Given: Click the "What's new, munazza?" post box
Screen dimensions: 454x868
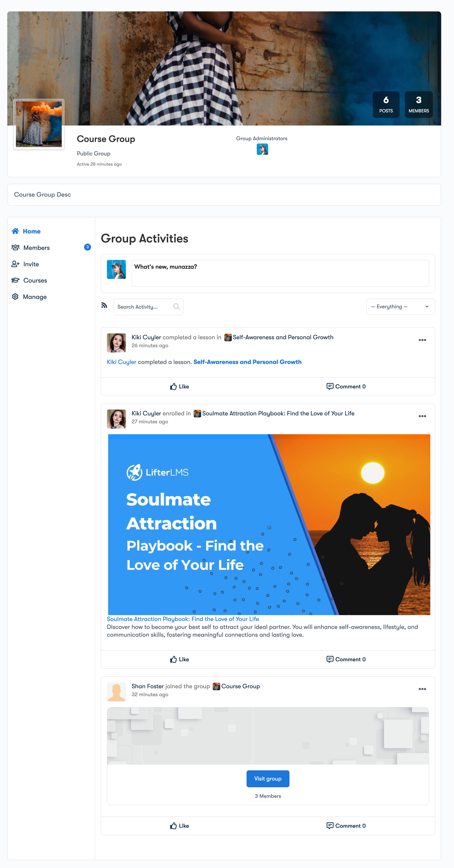Looking at the screenshot, I should point(280,273).
